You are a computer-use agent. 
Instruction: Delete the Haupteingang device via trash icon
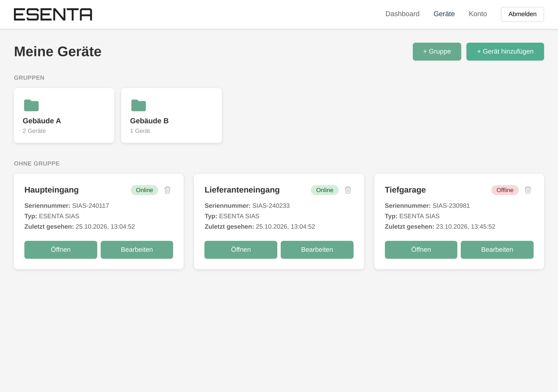point(167,190)
